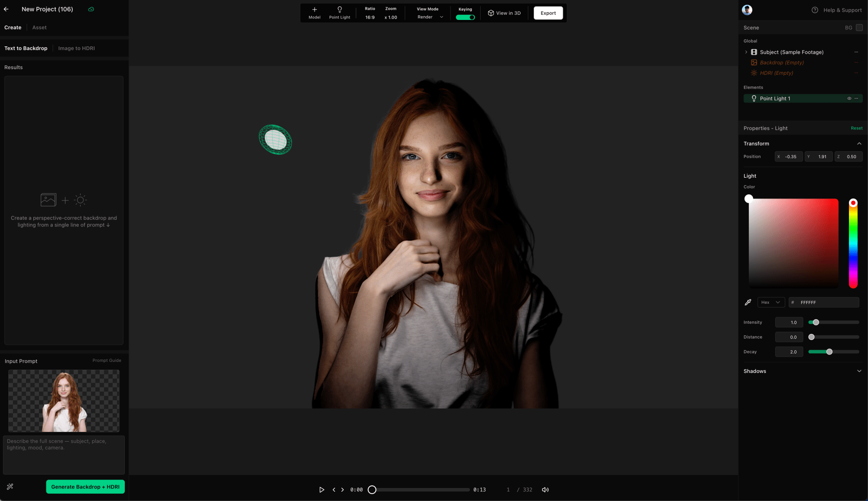This screenshot has width=868, height=501.
Task: Select the Point Light tool in the toolbar
Action: [x=339, y=13]
